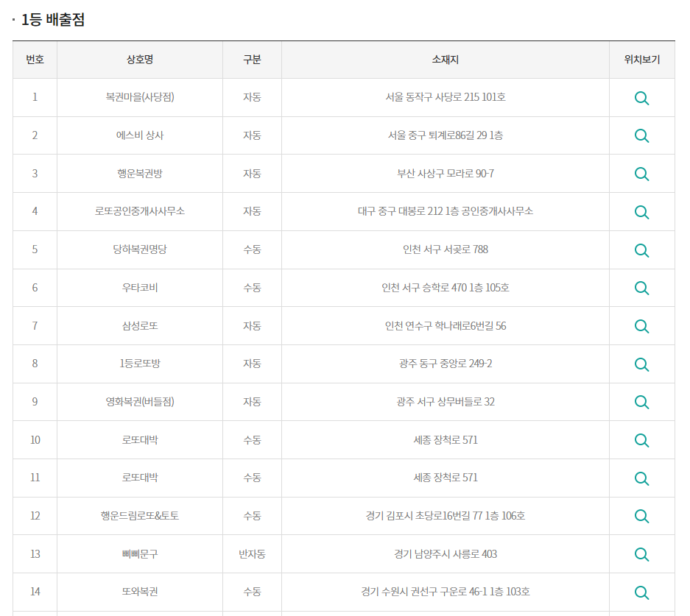Select store name 삼성로또
The height and width of the screenshot is (616, 690).
pyautogui.click(x=140, y=326)
